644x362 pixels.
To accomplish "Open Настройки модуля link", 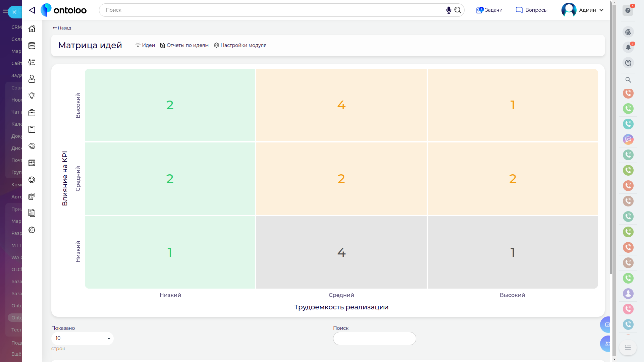I will coord(240,45).
